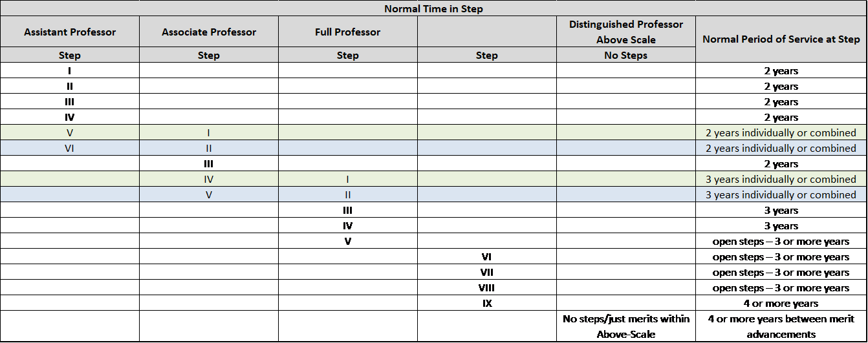Viewport: 868px width, 343px height.
Task: Select Full Professor step I cell
Action: click(x=348, y=179)
